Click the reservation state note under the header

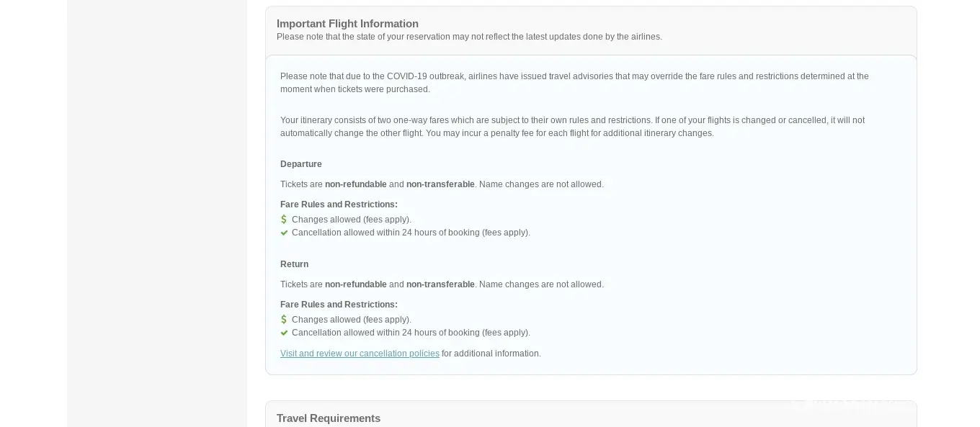469,37
